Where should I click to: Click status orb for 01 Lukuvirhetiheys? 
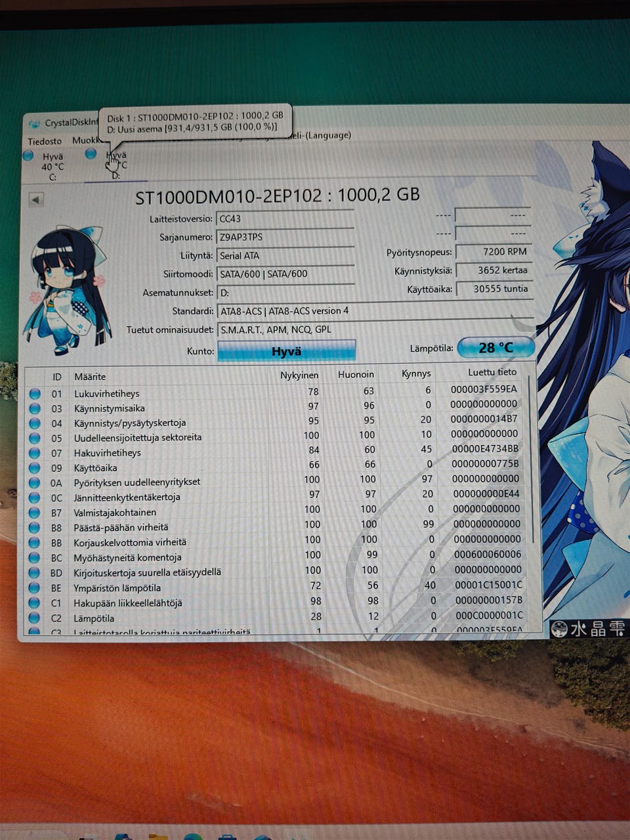tap(35, 394)
